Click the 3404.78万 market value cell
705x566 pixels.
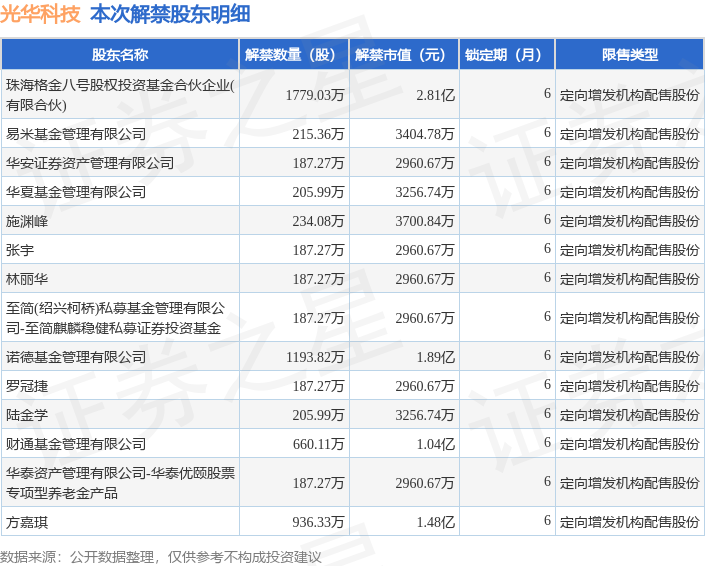pyautogui.click(x=424, y=134)
